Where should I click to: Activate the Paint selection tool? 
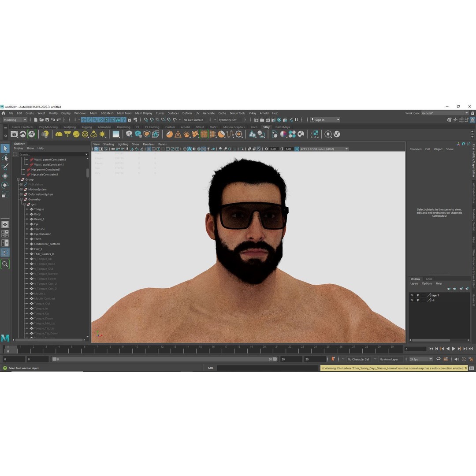5,167
